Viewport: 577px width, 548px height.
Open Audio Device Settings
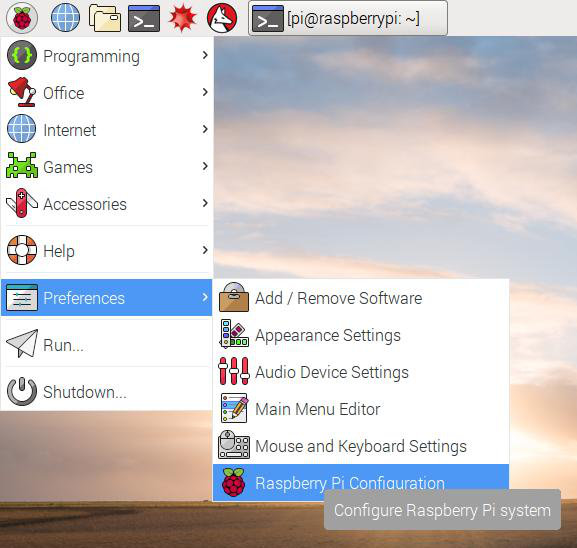pyautogui.click(x=361, y=372)
